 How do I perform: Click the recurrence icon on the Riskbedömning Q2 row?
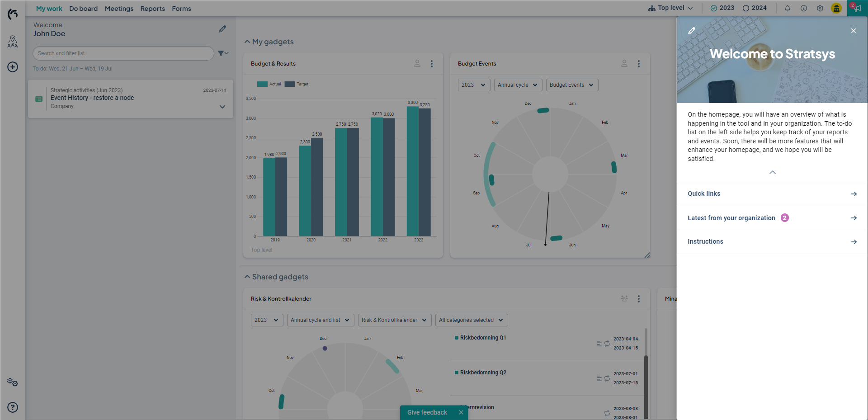point(607,378)
